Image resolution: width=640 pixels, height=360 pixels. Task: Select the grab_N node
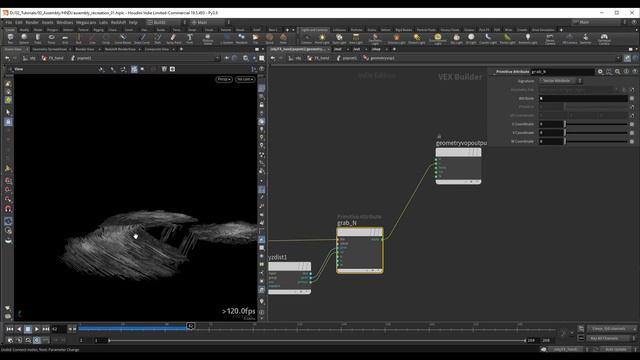coord(360,250)
